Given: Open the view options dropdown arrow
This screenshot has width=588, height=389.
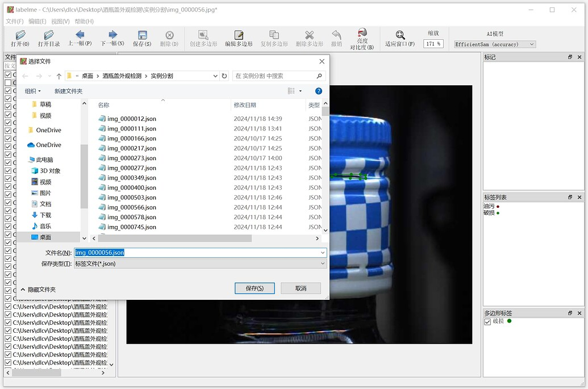Looking at the screenshot, I should coord(301,91).
